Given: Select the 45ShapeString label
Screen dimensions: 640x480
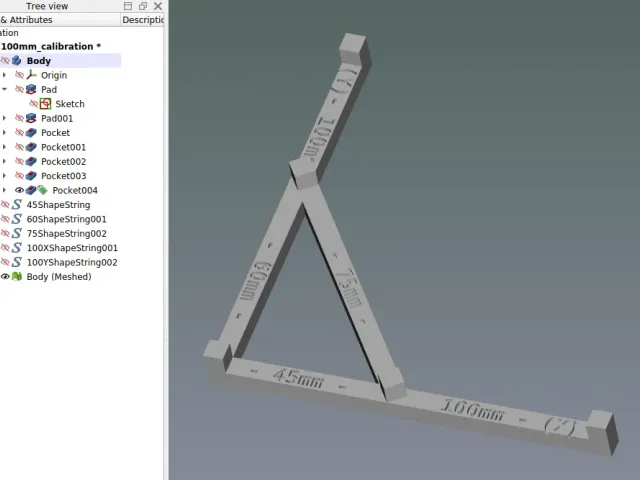Looking at the screenshot, I should pos(58,204).
